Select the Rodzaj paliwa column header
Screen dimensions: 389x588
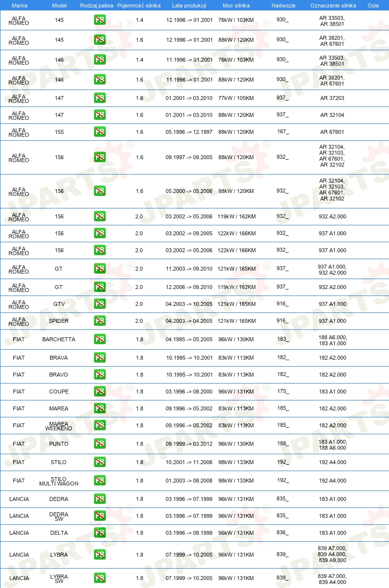pyautogui.click(x=97, y=5)
